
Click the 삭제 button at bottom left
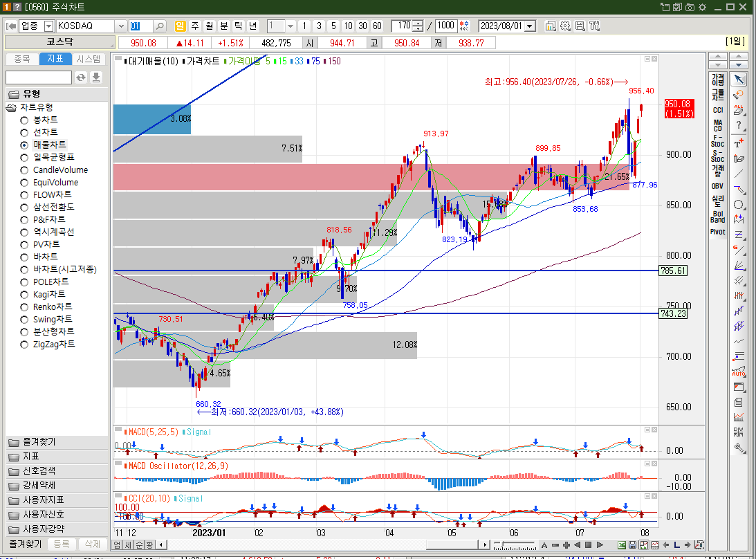pos(92,544)
